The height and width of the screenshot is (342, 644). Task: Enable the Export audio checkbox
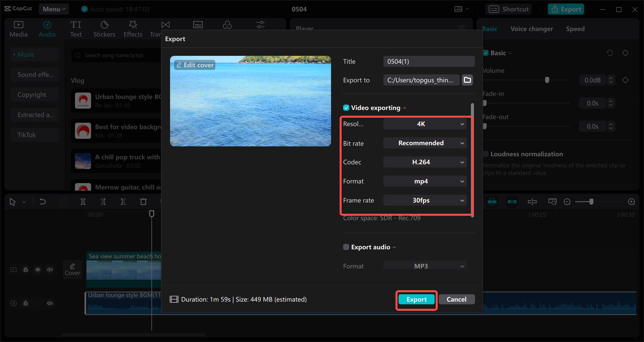[346, 247]
